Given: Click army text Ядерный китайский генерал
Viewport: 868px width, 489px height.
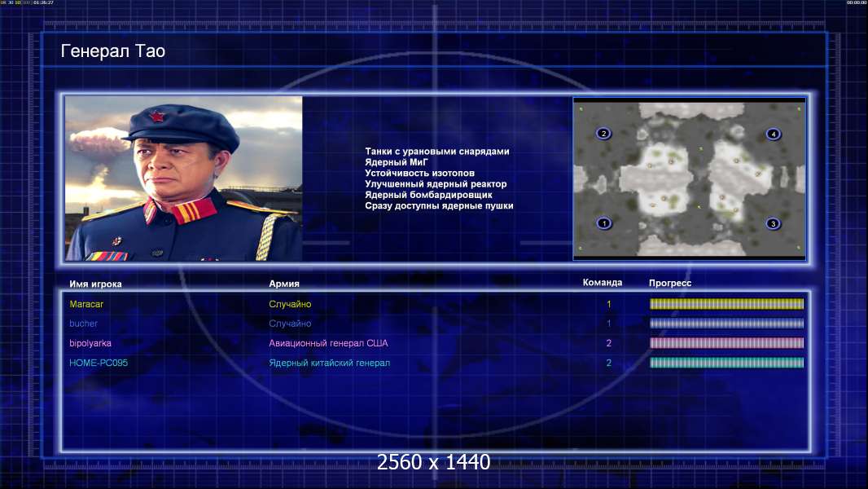Looking at the screenshot, I should pyautogui.click(x=330, y=363).
